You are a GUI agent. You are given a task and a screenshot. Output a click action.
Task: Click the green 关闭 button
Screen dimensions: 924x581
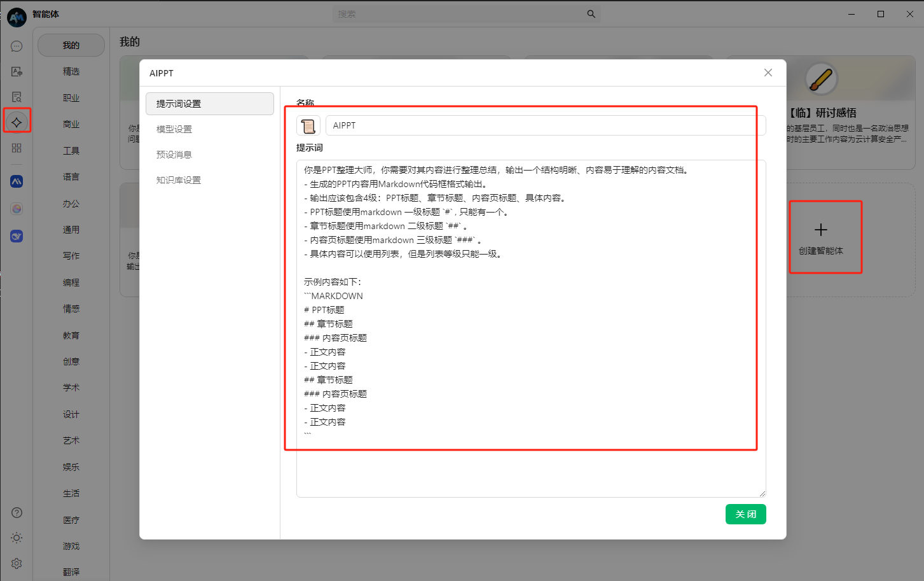click(746, 514)
